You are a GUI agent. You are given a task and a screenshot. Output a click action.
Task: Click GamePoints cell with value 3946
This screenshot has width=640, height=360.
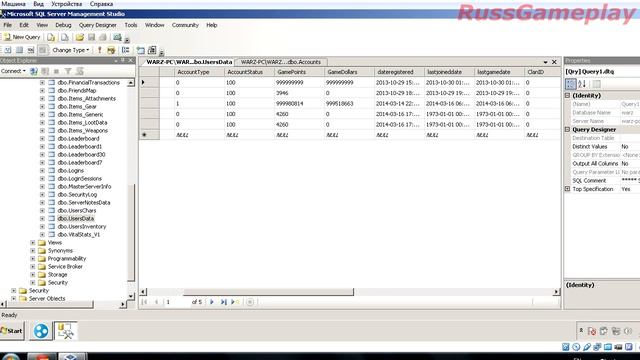(299, 93)
